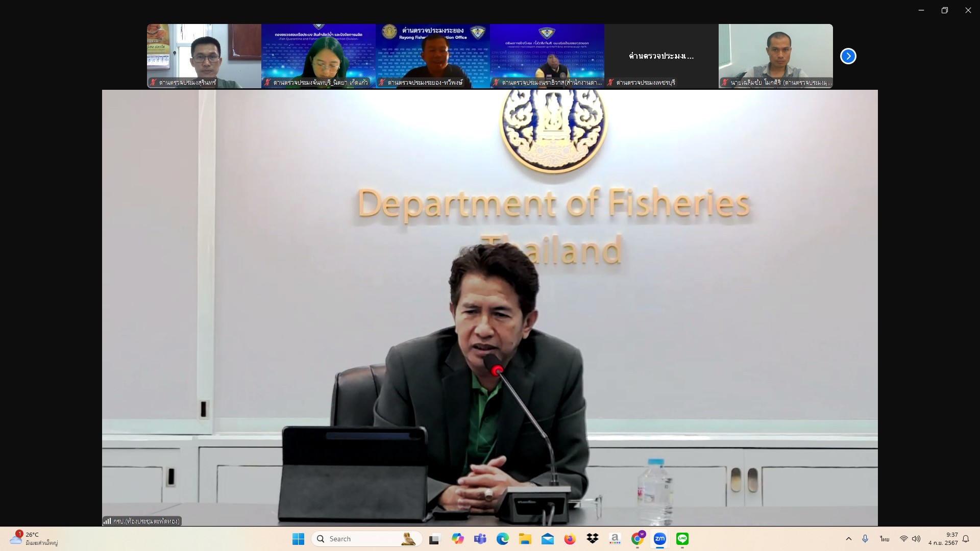
Task: Click muted mic icon on นายเฉลิมชัย tile
Action: pyautogui.click(x=724, y=82)
